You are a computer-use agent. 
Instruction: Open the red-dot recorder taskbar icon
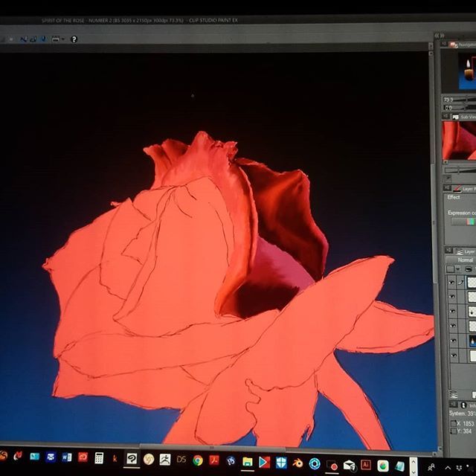[x=332, y=465]
